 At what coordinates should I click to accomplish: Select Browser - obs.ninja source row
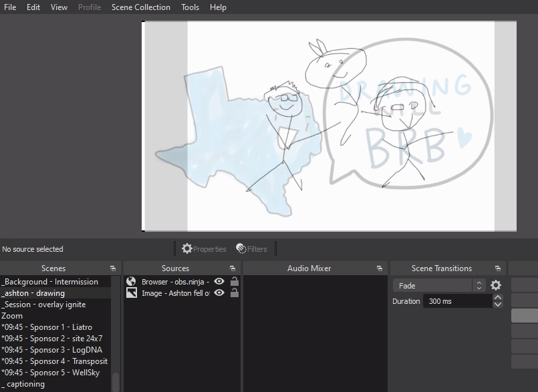[x=182, y=282]
